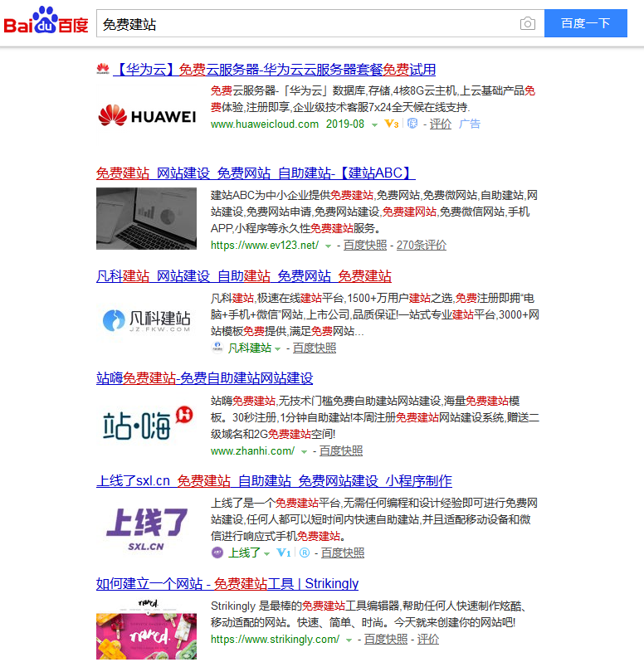Screen dimensions: 644x667
Task: Open 百度快照 for the 上线了 result
Action: tap(343, 553)
